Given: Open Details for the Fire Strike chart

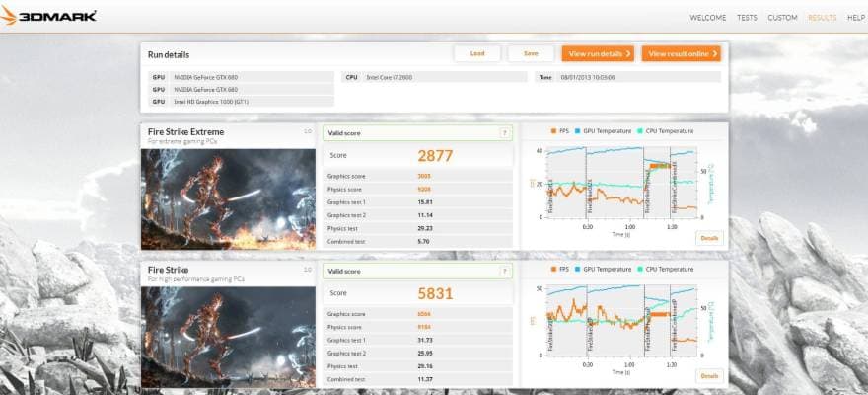Looking at the screenshot, I should pyautogui.click(x=709, y=376).
